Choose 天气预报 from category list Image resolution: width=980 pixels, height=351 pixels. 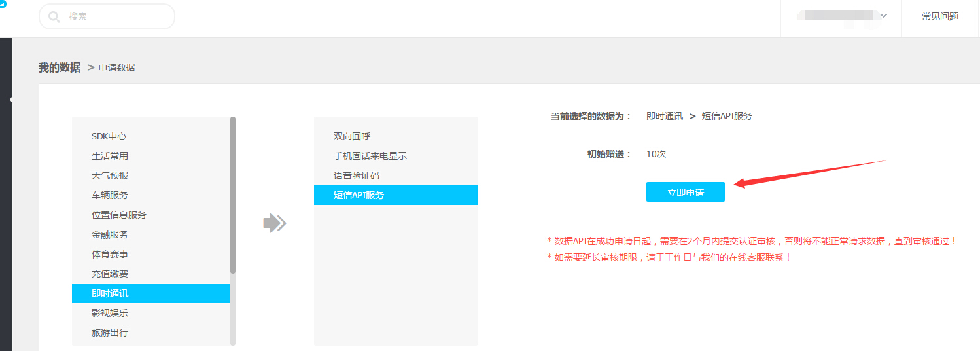point(110,175)
